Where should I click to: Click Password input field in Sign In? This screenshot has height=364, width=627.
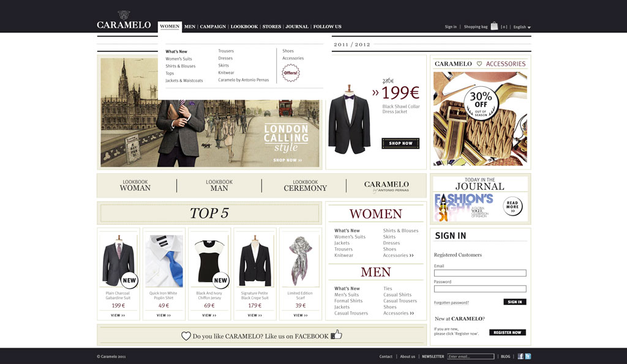tap(480, 289)
